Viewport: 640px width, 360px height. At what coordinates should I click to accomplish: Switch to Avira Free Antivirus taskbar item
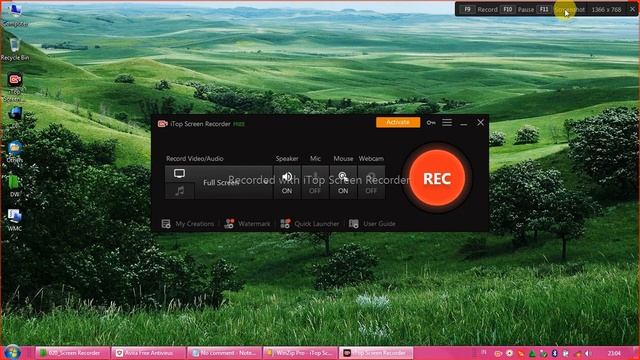[148, 353]
